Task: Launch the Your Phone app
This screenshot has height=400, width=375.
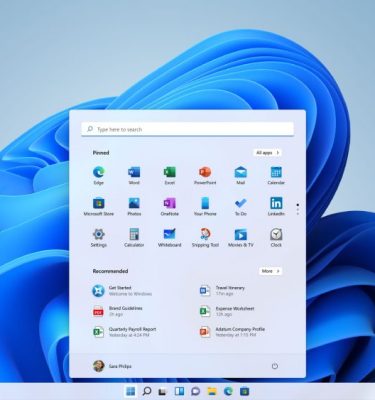Action: 205,207
